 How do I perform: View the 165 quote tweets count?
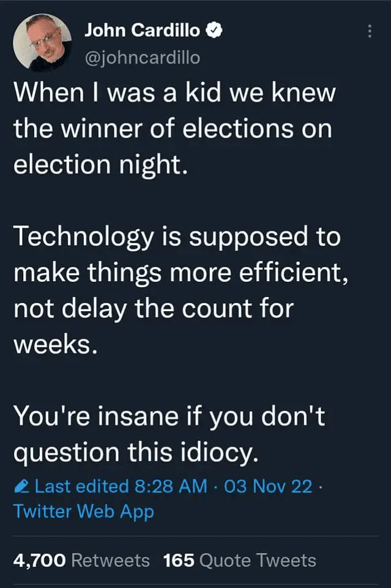[177, 560]
